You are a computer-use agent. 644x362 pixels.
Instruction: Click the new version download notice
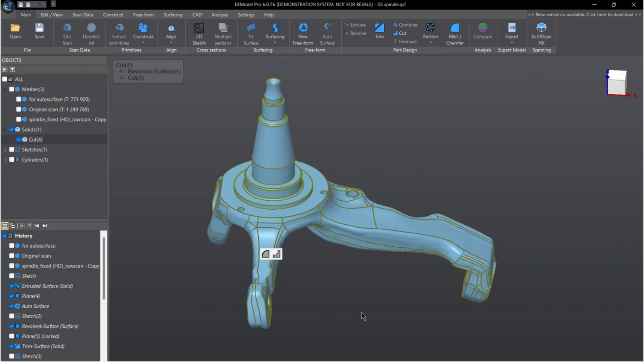point(584,15)
